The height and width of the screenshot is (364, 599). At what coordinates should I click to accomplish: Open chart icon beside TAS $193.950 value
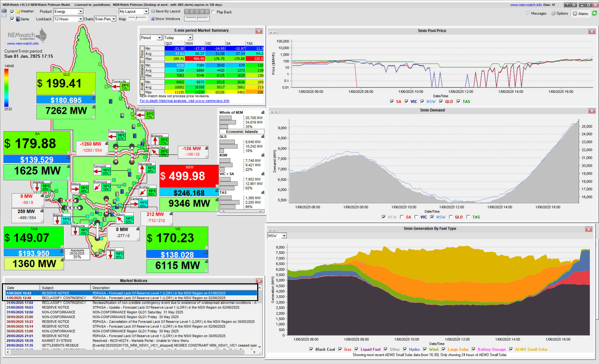point(62,251)
